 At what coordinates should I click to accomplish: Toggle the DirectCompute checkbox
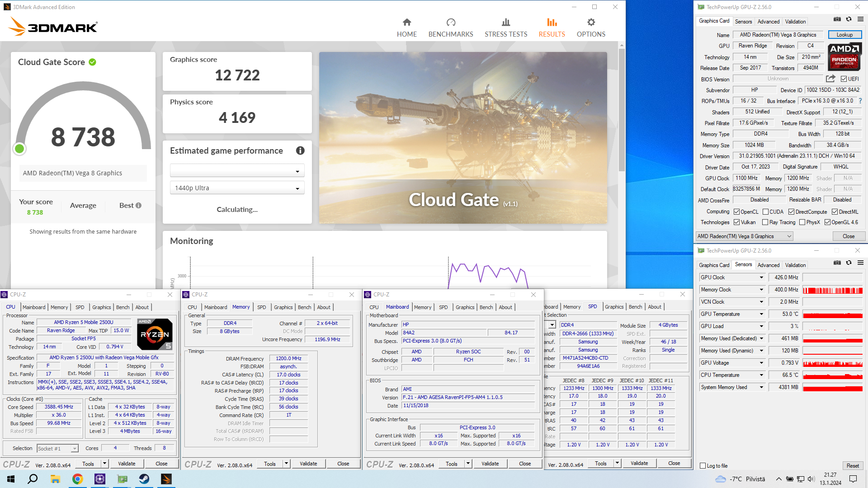(791, 212)
